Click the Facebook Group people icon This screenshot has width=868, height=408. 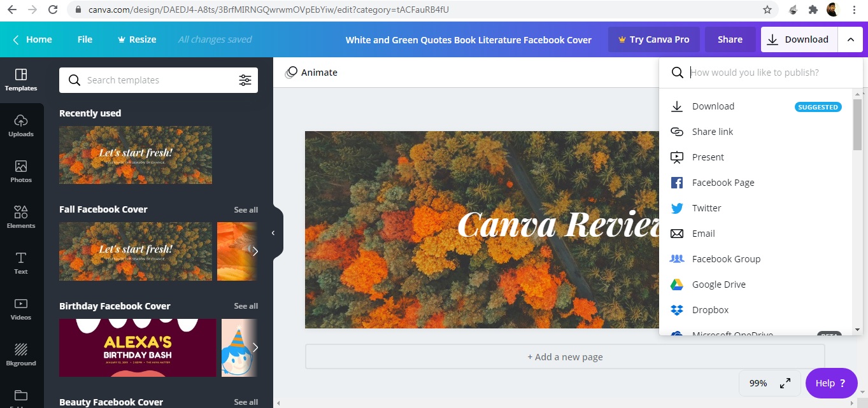677,259
